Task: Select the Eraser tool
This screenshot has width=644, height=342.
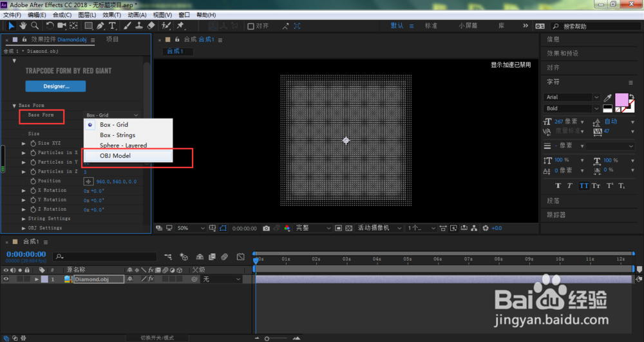Action: tap(151, 26)
